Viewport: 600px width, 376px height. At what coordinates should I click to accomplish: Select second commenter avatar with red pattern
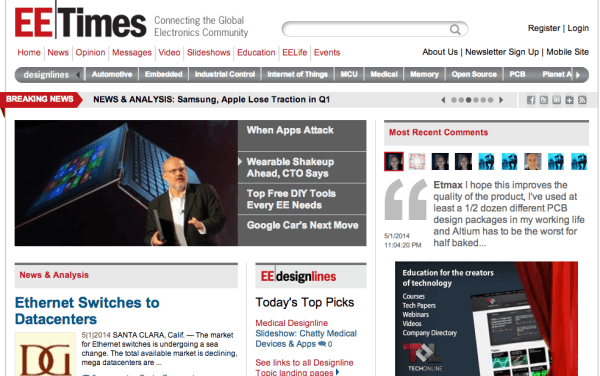(417, 161)
